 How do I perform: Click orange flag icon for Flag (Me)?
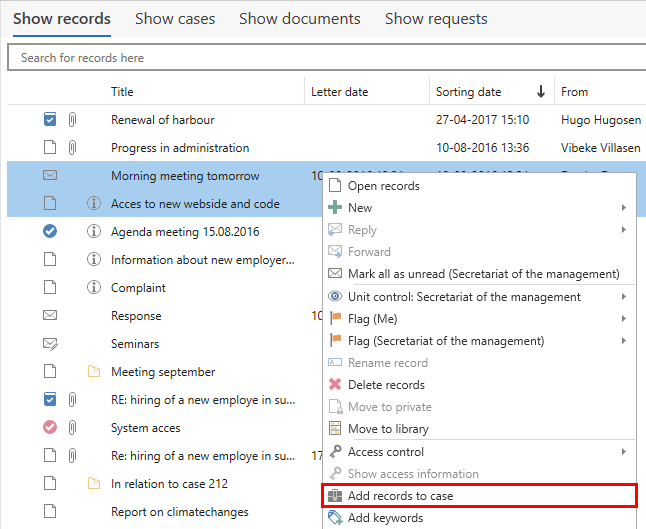336,319
